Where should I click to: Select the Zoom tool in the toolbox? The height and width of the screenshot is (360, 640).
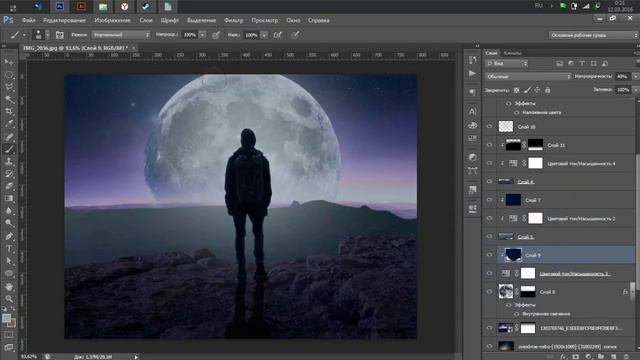point(9,299)
